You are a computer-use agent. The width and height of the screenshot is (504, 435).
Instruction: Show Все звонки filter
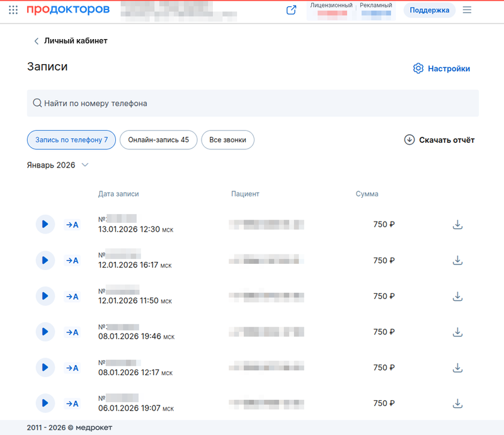pos(227,140)
